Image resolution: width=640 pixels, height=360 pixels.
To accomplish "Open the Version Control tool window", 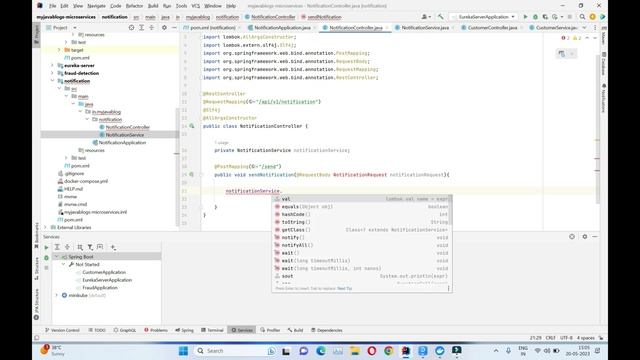I will pos(62,330).
